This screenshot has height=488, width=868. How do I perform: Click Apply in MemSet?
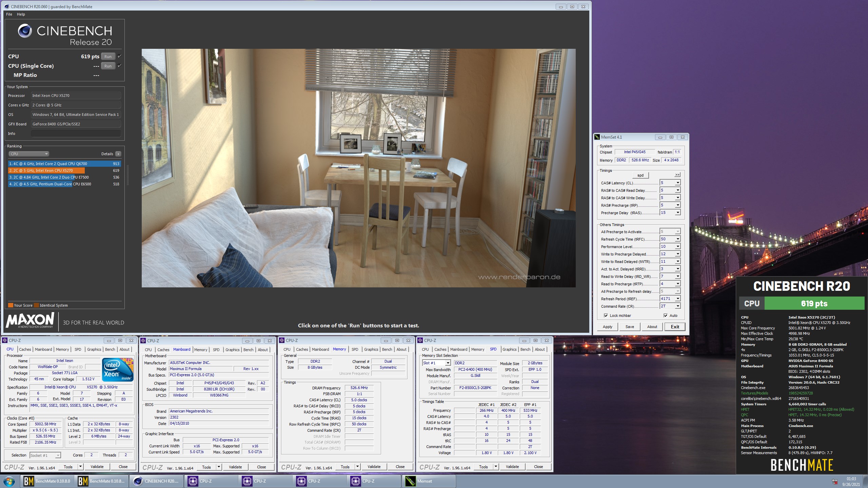click(x=608, y=327)
